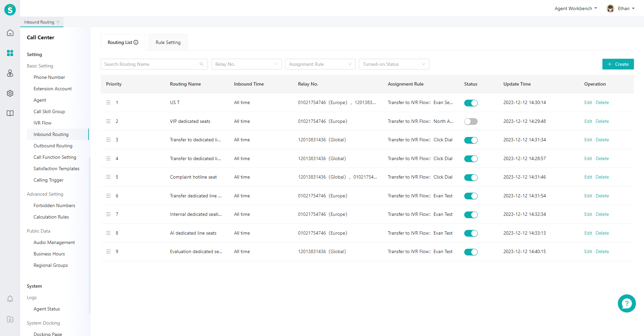Click Ethan's avatar picture
Image resolution: width=644 pixels, height=336 pixels.
[x=610, y=8]
